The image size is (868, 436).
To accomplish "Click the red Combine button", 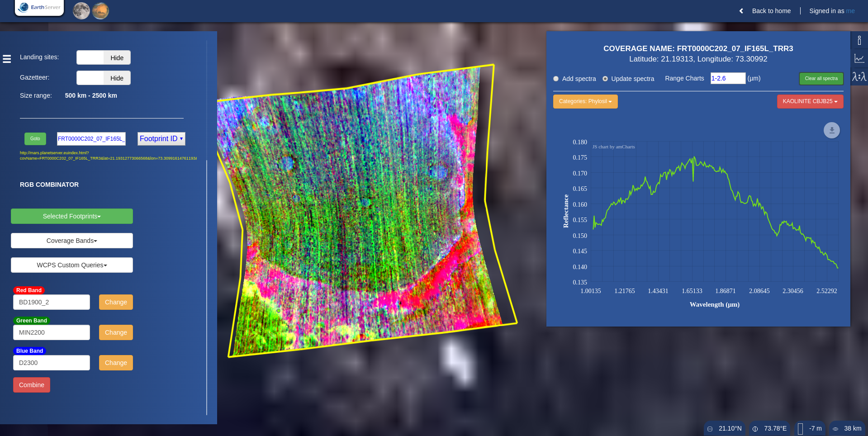I will pos(32,385).
